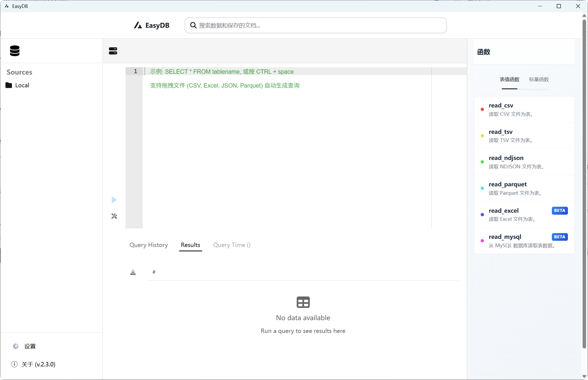Open the Query Time tab
The image size is (588, 380).
pos(232,245)
